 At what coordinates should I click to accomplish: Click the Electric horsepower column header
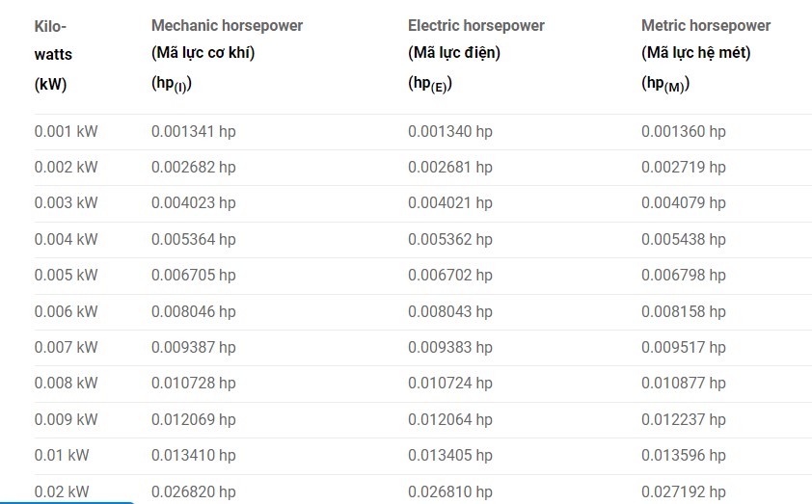(x=475, y=55)
